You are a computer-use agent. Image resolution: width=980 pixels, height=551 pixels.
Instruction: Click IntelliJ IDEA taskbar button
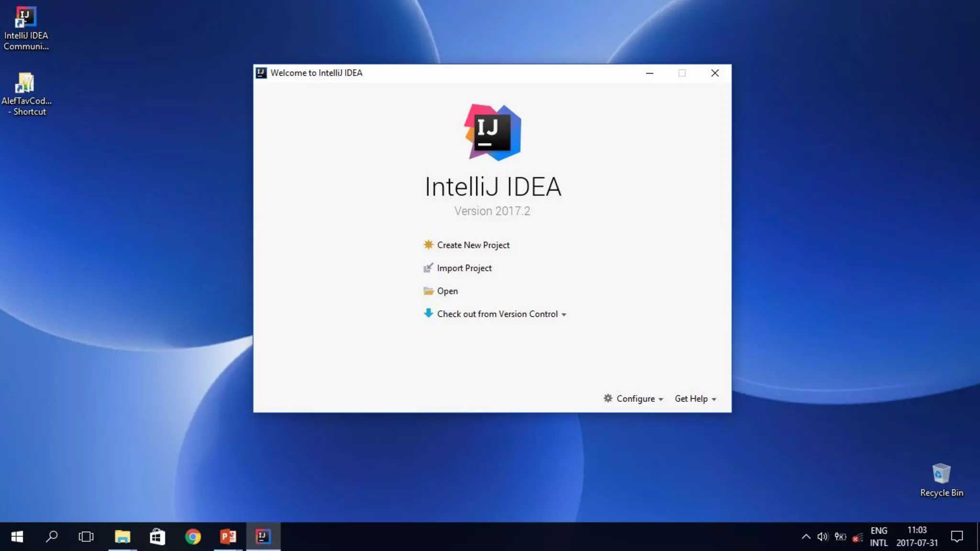[263, 537]
